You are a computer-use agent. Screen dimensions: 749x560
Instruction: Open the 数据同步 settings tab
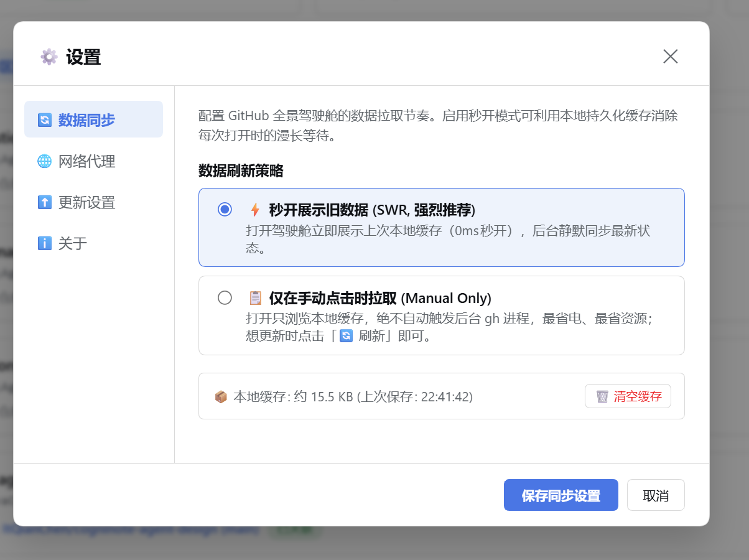coord(93,119)
